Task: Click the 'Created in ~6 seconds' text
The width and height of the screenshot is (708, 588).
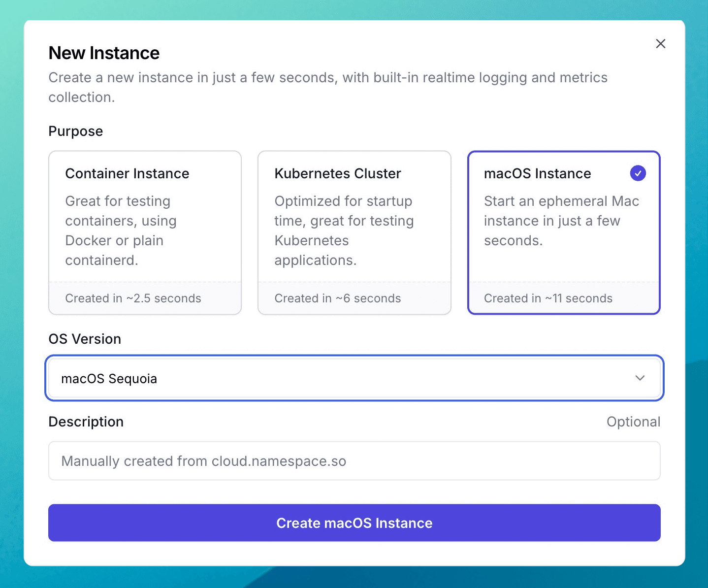Action: (338, 298)
